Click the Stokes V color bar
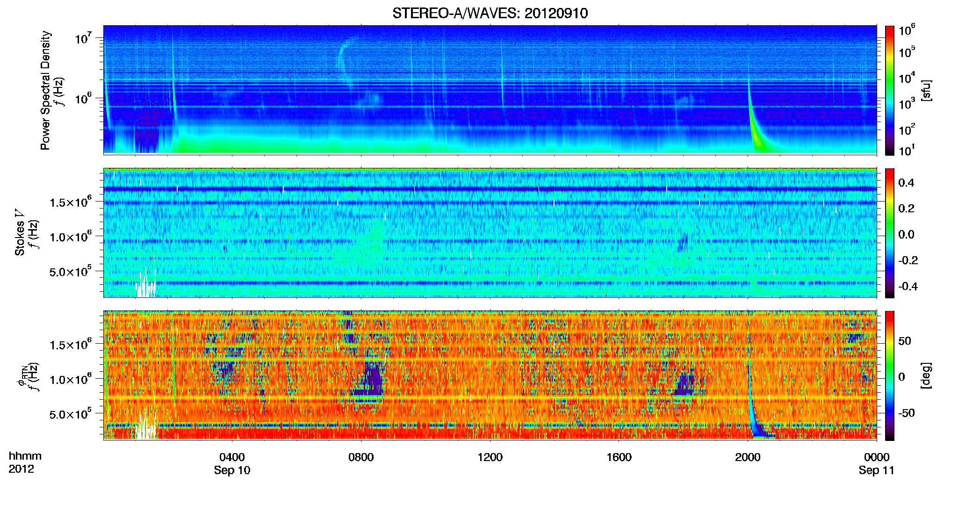980x505 pixels. (x=890, y=233)
